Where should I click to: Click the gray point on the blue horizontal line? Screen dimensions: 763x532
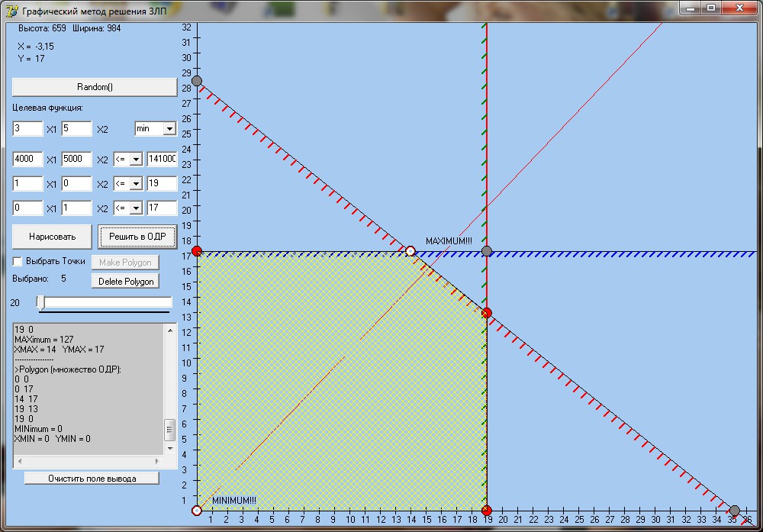487,251
